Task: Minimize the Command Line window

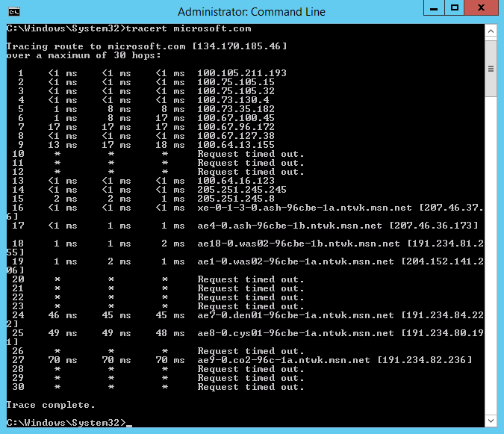Action: tap(434, 7)
